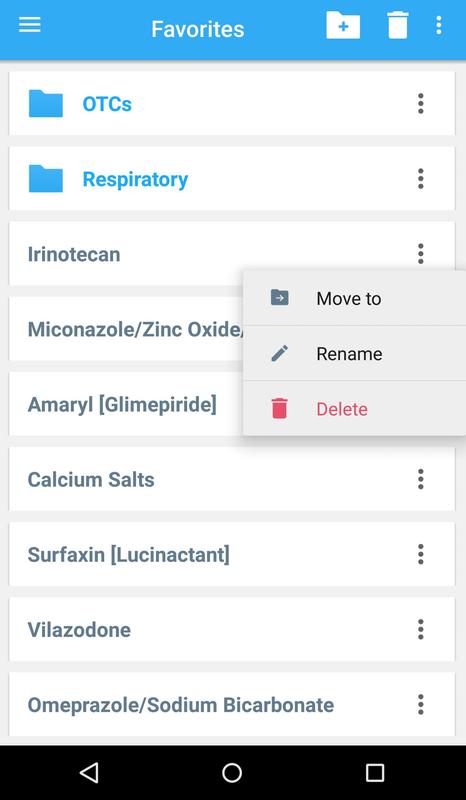Image resolution: width=466 pixels, height=800 pixels.
Task: Tap the trash icon in header
Action: 398,25
